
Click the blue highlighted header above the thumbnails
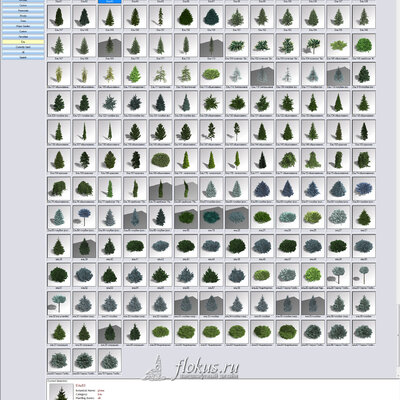[x=110, y=1]
